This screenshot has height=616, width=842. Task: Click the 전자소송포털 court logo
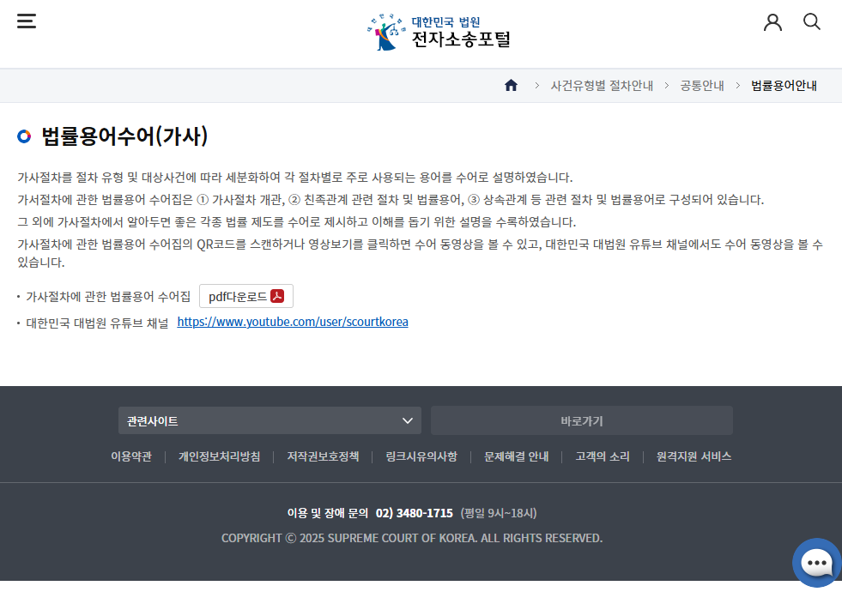pos(439,32)
